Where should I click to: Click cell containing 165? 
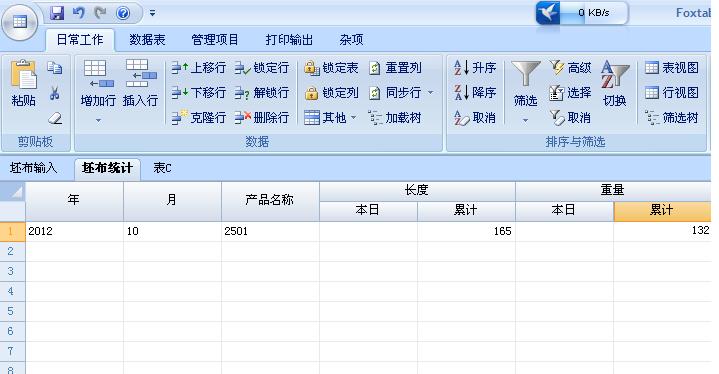tap(466, 231)
